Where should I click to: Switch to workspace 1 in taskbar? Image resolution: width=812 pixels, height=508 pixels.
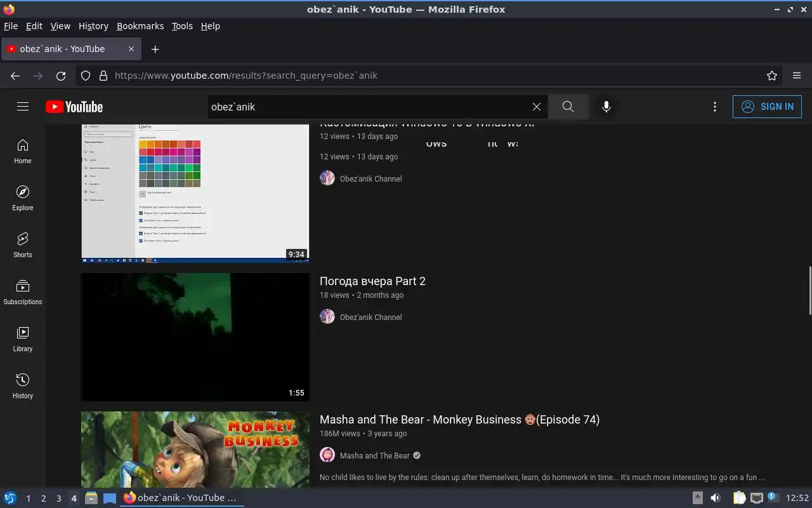coord(28,498)
